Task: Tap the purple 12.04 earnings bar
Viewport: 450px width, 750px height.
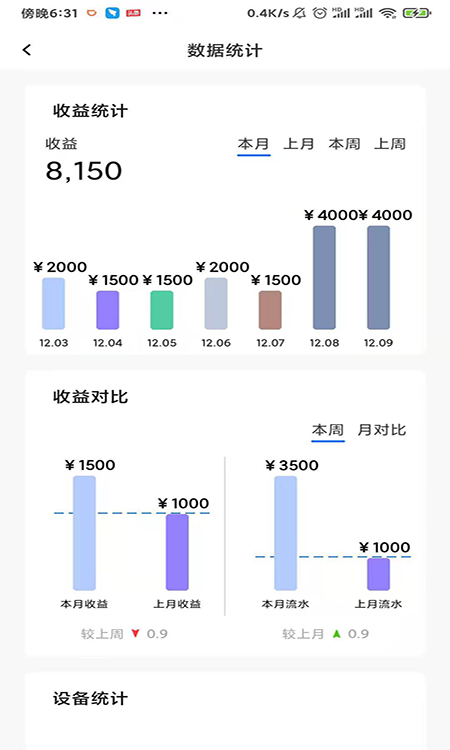Action: pos(108,310)
